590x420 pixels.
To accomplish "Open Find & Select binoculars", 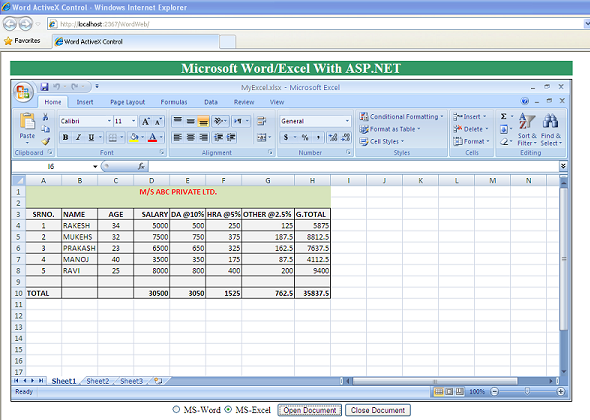I will 551,129.
